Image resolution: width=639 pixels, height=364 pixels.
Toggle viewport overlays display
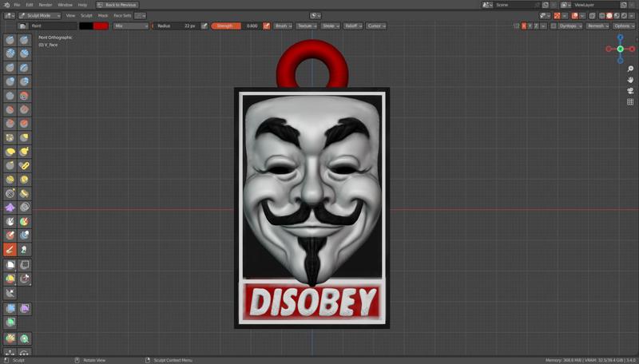(574, 16)
